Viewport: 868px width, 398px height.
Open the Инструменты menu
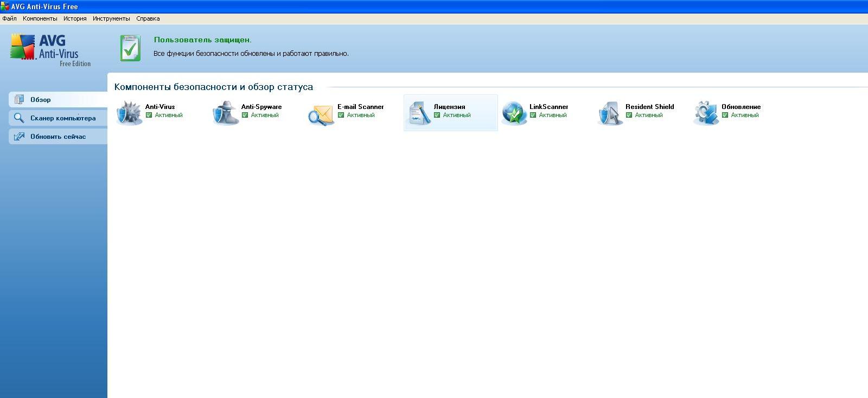(111, 18)
